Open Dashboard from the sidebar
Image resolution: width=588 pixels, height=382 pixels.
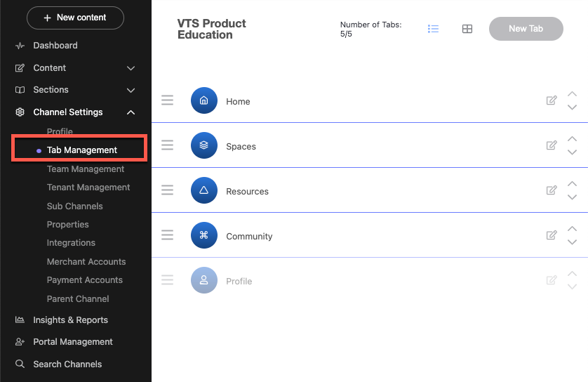[55, 46]
